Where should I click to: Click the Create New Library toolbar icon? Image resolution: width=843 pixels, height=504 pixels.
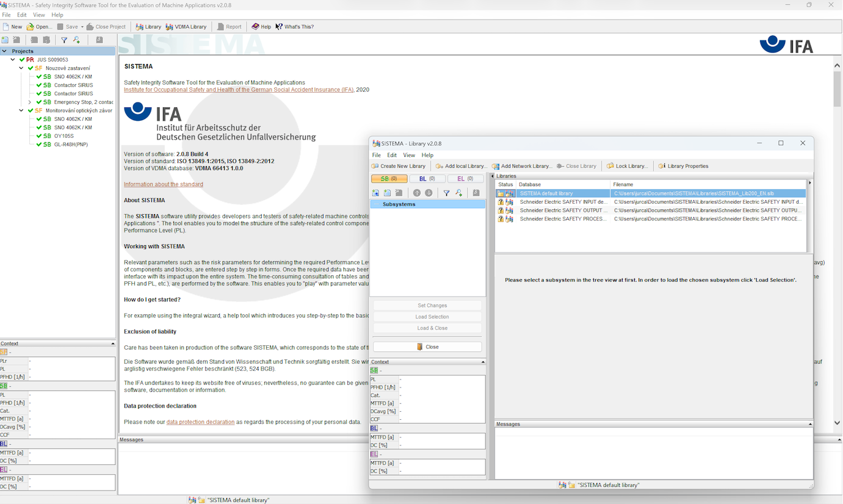pos(375,166)
